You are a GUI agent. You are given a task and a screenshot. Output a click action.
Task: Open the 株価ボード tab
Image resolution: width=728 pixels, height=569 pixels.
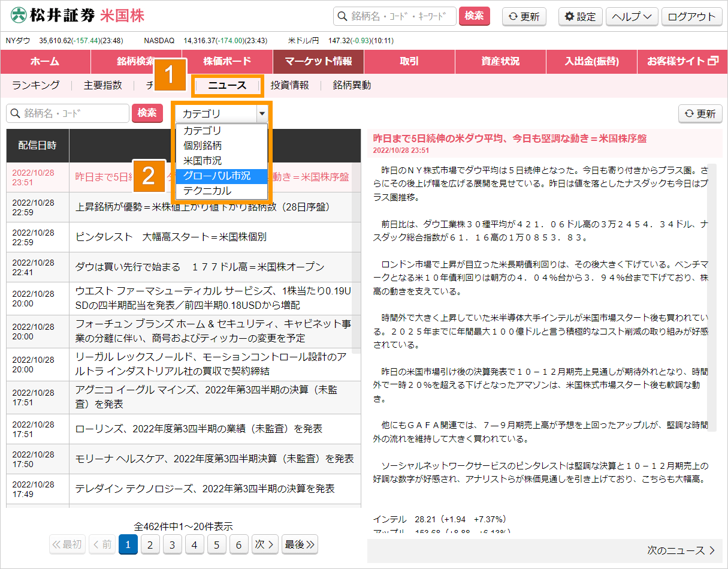[x=227, y=62]
